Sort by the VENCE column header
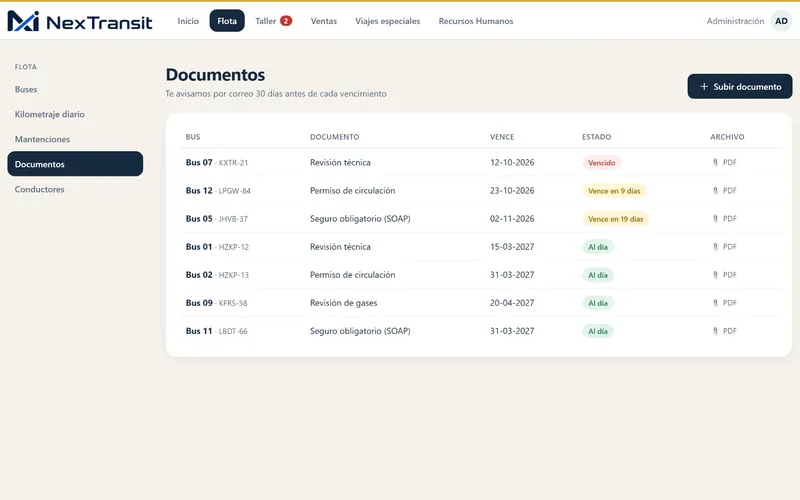Screen dimensions: 800x500 click(x=502, y=137)
